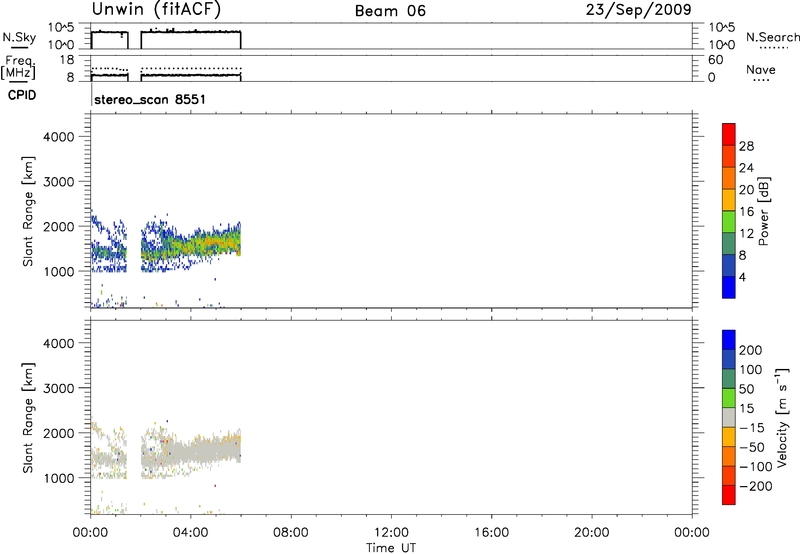Click the '3000' tick on velocity panel axis
This screenshot has height=554, width=800.
58,388
